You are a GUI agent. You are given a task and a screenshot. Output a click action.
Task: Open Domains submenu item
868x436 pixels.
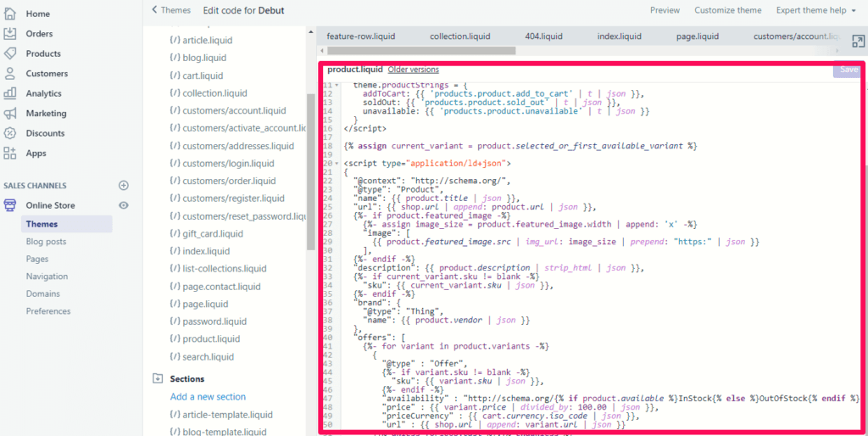coord(42,293)
